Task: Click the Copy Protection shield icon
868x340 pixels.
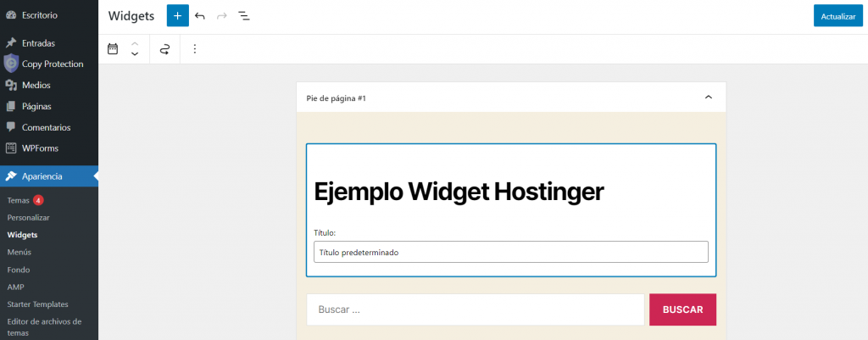Action: coord(11,64)
